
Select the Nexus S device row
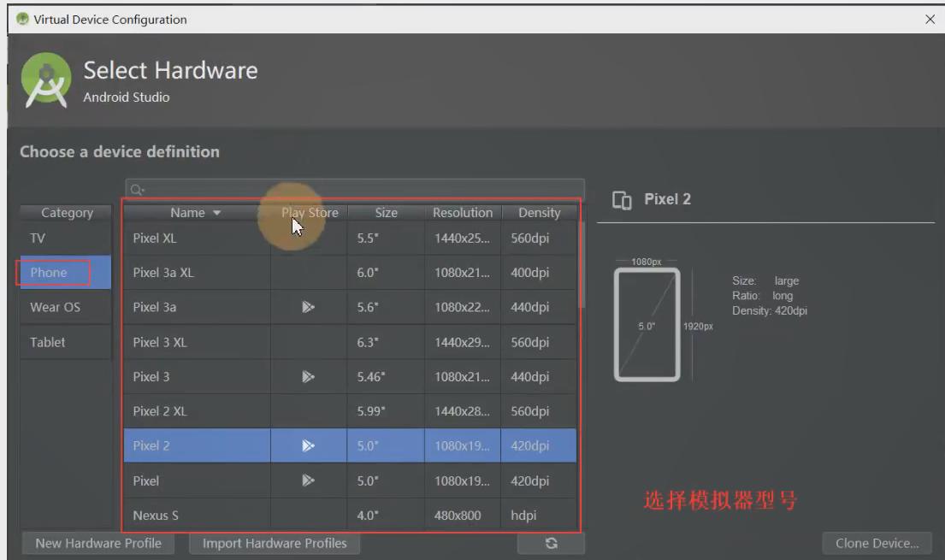197,515
